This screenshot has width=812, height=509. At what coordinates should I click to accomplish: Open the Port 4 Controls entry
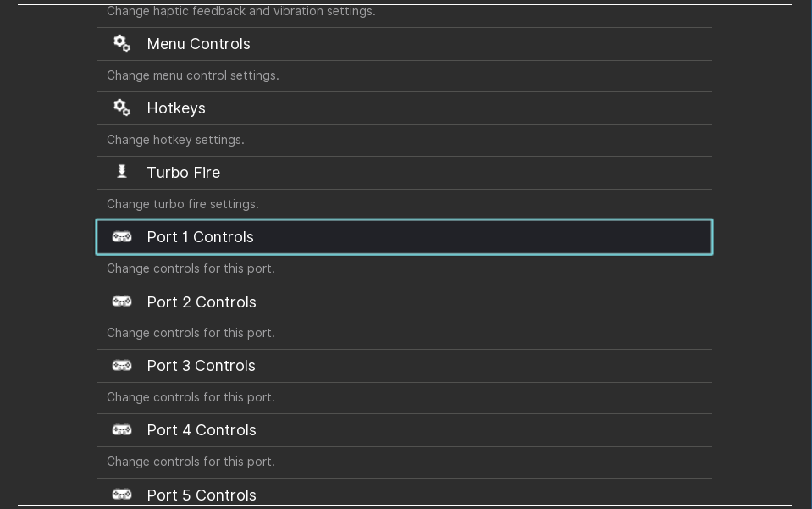point(405,429)
